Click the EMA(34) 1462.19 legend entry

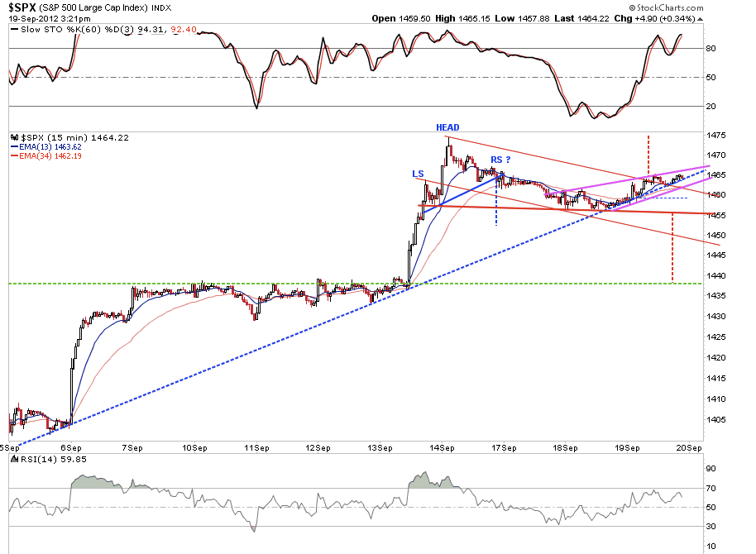pos(45,155)
